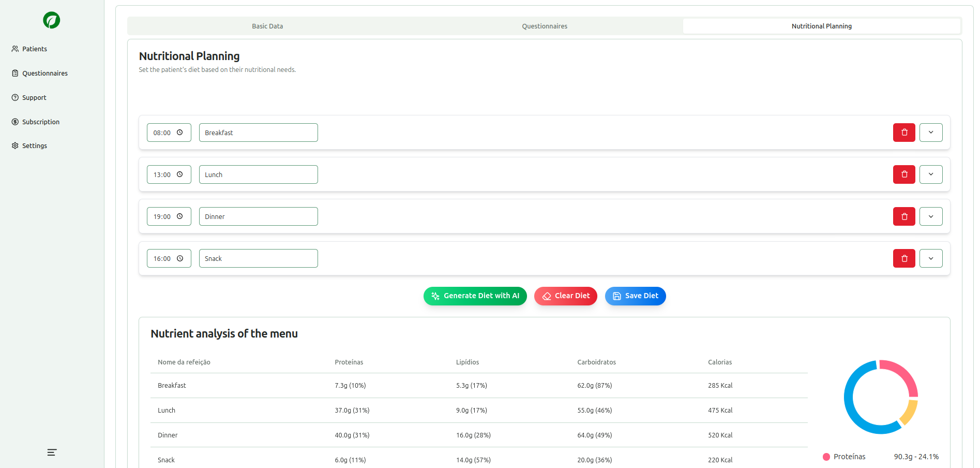Screen dimensions: 980x468
Task: Click the 475 Kcal calorie value
Action: (x=720, y=411)
